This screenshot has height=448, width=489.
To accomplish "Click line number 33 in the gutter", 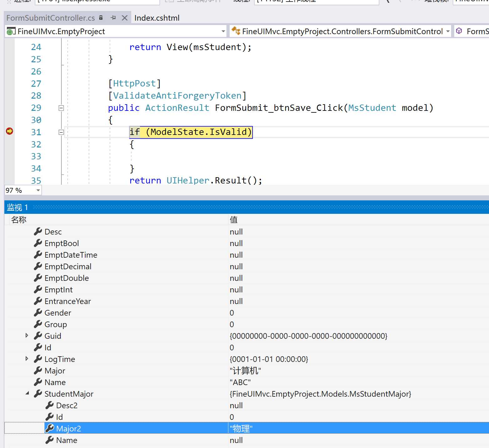I will pyautogui.click(x=36, y=156).
